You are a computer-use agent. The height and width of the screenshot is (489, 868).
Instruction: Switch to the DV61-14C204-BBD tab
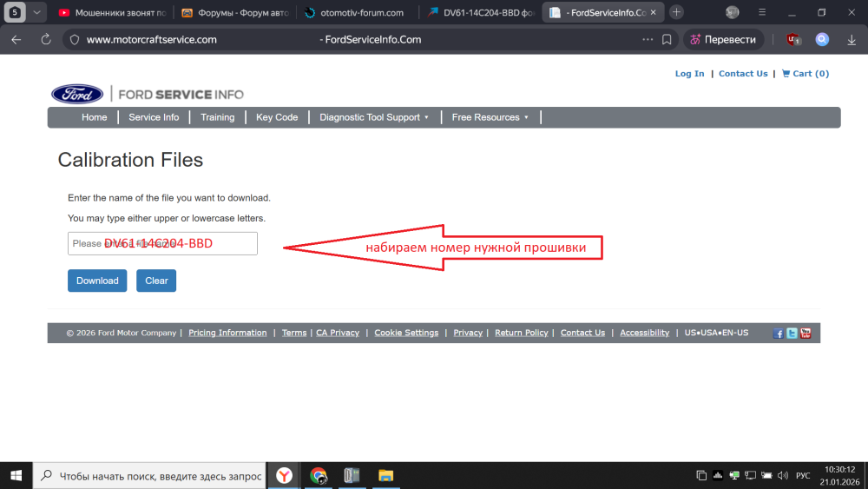[x=481, y=12]
